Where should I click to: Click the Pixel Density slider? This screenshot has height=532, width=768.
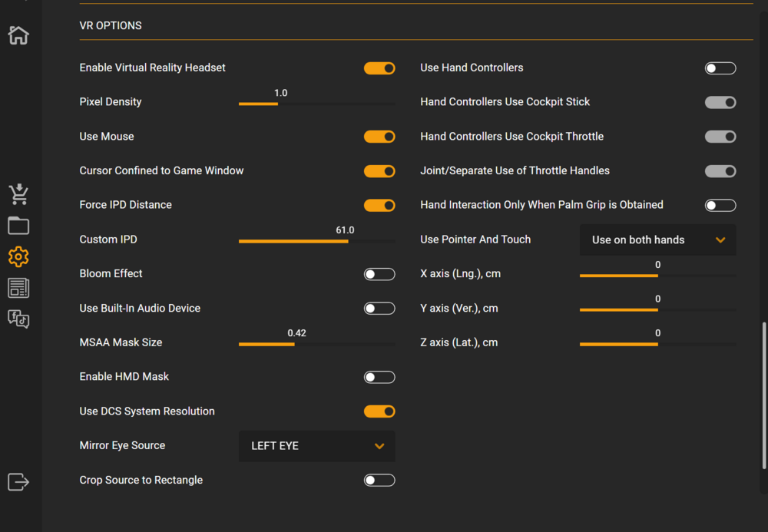(317, 104)
